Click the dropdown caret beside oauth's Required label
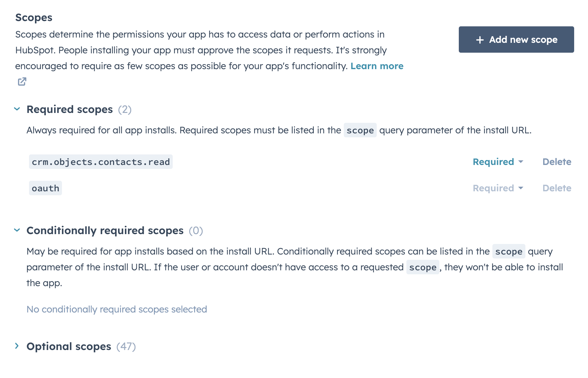Screen dimensions: 588x378 pyautogui.click(x=521, y=188)
